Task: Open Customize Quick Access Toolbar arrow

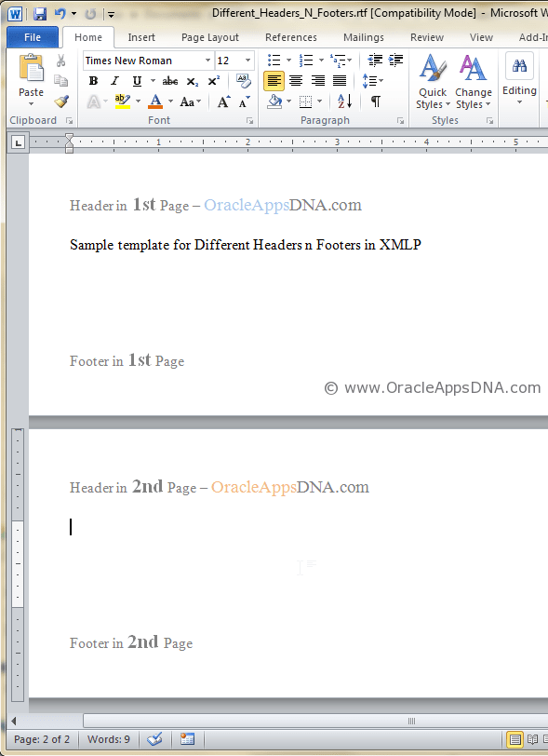Action: (x=111, y=14)
